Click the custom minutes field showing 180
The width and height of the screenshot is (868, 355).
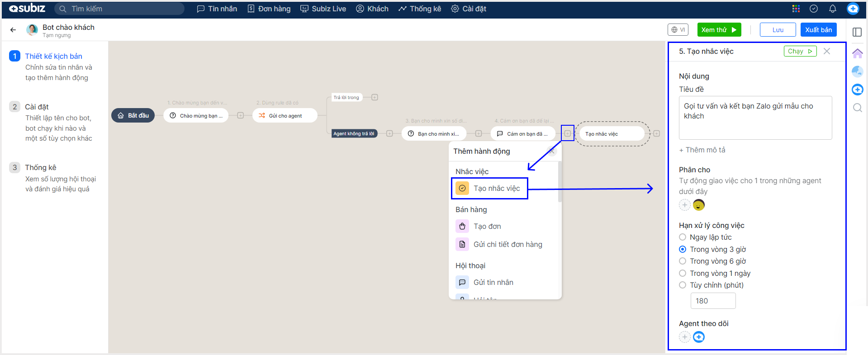click(x=713, y=301)
